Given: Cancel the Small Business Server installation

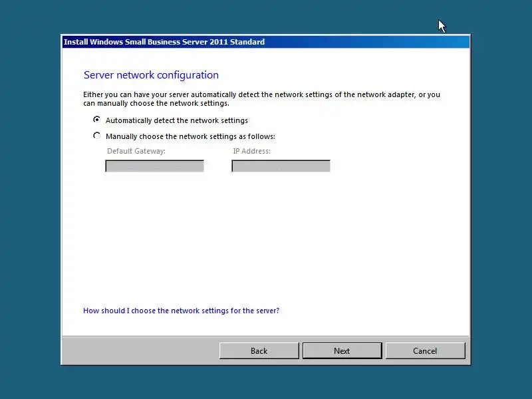Looking at the screenshot, I should (425, 351).
